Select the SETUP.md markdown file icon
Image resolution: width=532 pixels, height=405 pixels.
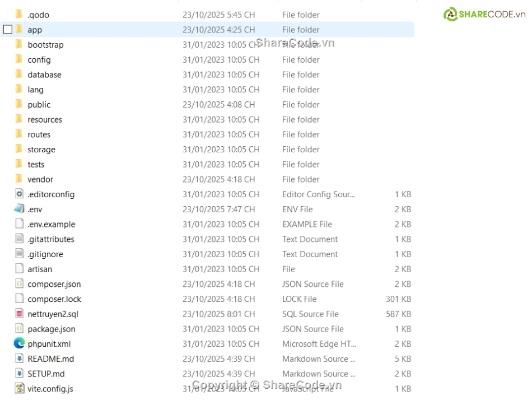click(x=20, y=374)
